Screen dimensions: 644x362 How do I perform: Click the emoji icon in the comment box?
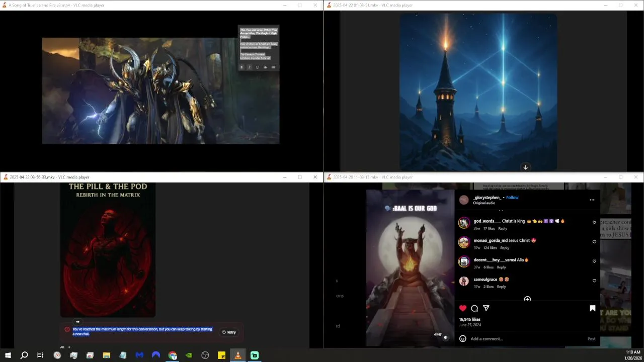(463, 339)
